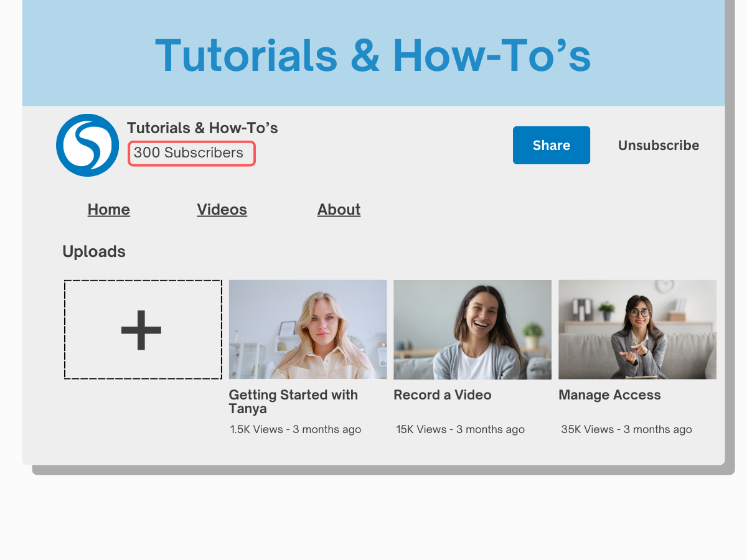The height and width of the screenshot is (560, 747).
Task: Click the 15K Views - 3 months ago text
Action: coord(461,429)
